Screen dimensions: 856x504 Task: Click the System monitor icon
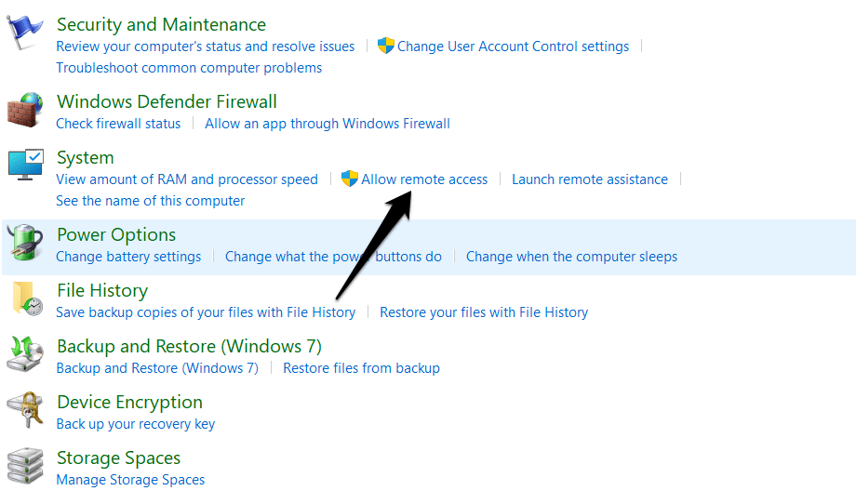pos(25,166)
